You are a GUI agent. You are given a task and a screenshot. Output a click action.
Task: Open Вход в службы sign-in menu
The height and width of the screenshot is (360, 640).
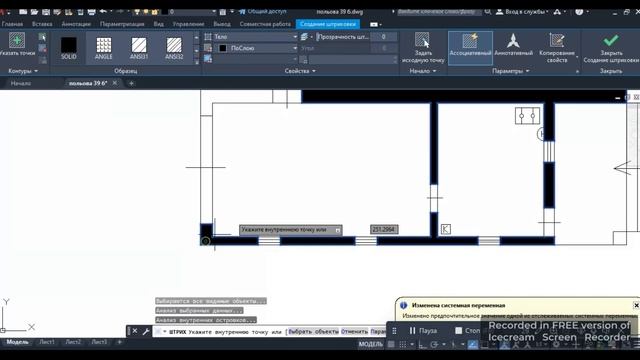(522, 12)
